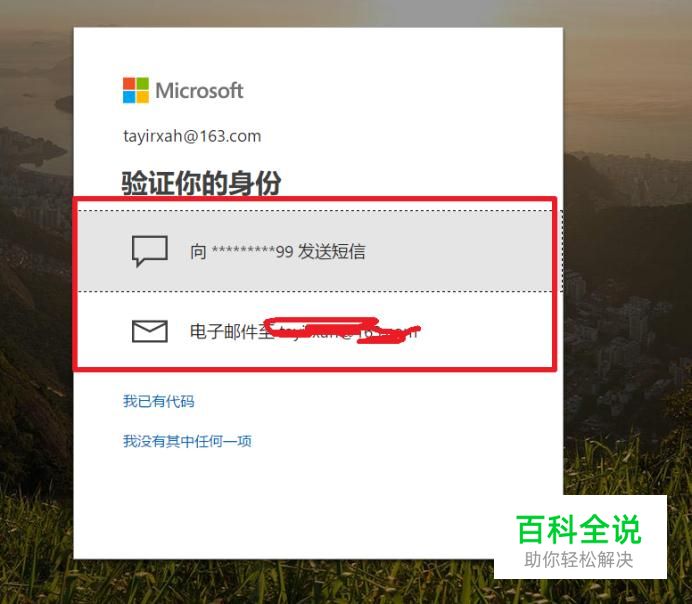Click the 发送短信 label text
Screen dimensions: 692x604
coord(331,251)
